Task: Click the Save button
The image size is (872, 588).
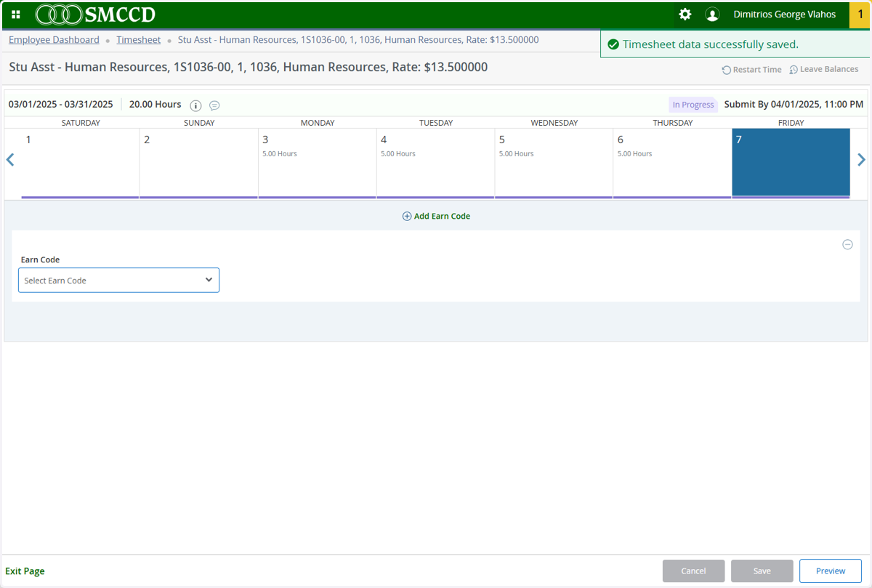Action: pyautogui.click(x=762, y=571)
